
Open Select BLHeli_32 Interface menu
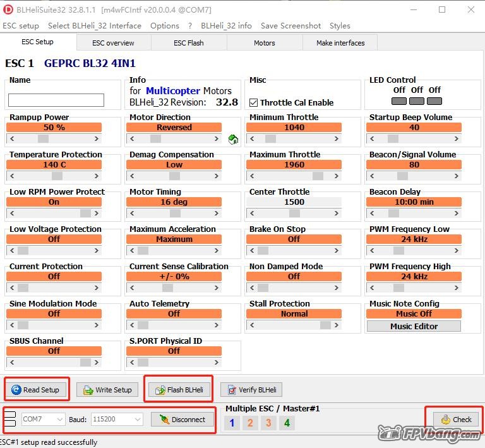(x=95, y=26)
